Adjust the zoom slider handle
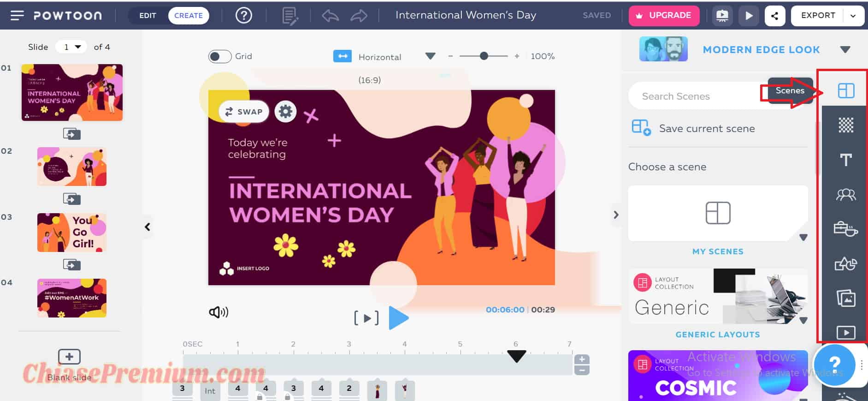This screenshot has height=401, width=868. pos(484,56)
